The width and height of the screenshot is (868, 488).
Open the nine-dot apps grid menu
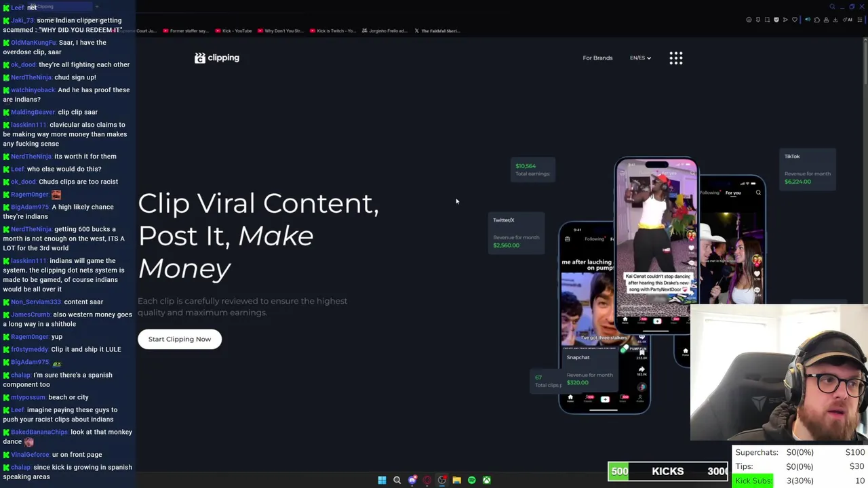pyautogui.click(x=676, y=58)
